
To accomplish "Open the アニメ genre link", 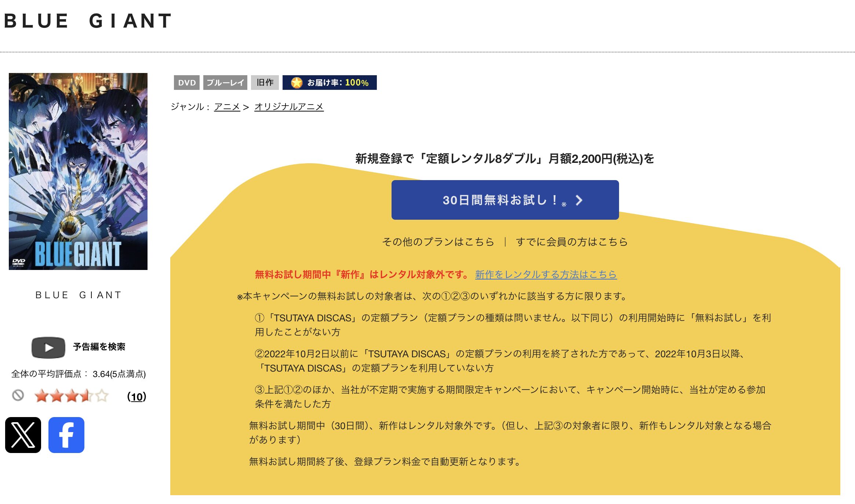I will click(227, 107).
